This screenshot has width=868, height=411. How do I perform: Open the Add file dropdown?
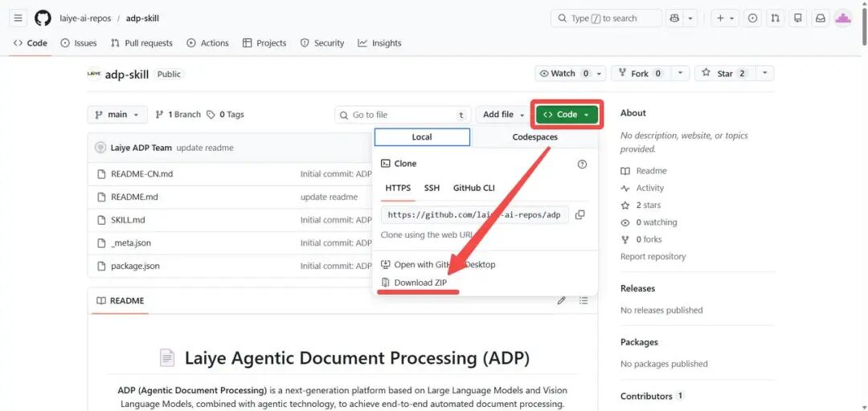[504, 115]
